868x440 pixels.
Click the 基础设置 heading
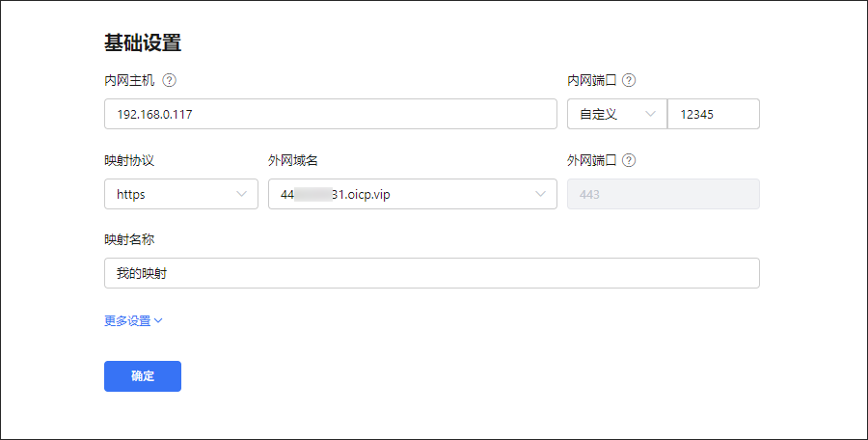(143, 42)
